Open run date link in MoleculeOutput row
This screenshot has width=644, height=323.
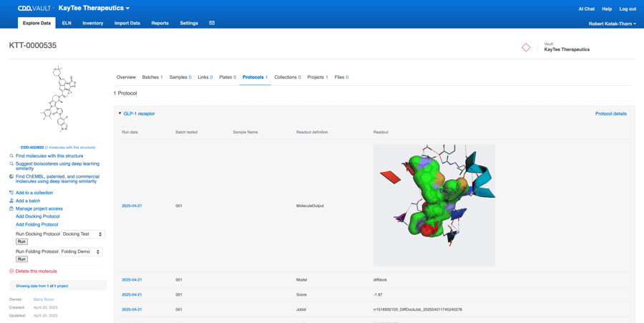point(132,206)
